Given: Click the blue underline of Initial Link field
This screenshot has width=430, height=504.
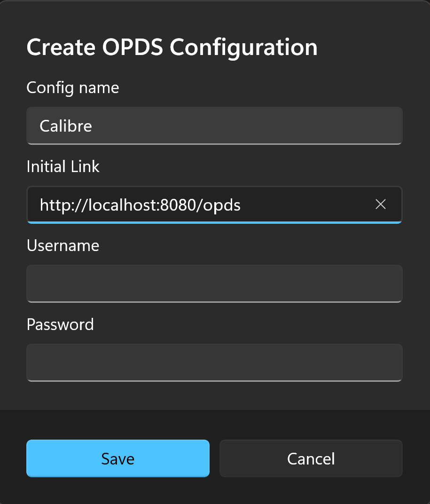Looking at the screenshot, I should [x=214, y=222].
